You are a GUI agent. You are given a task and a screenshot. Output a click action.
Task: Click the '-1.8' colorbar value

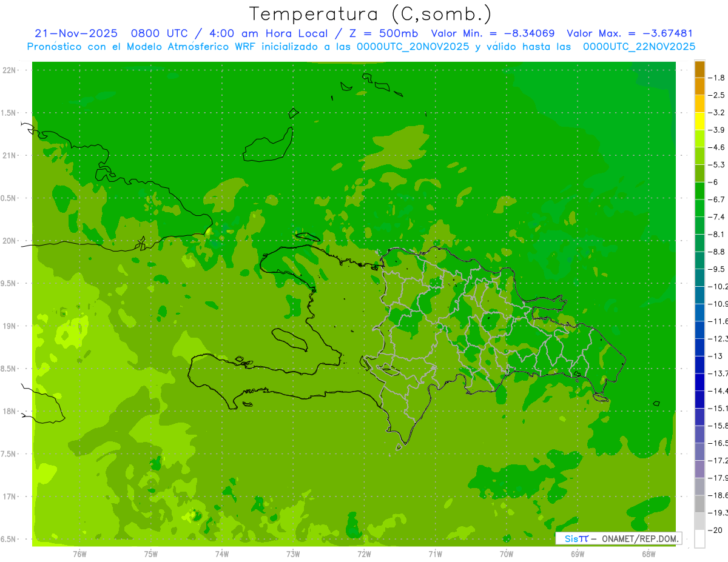pyautogui.click(x=716, y=78)
